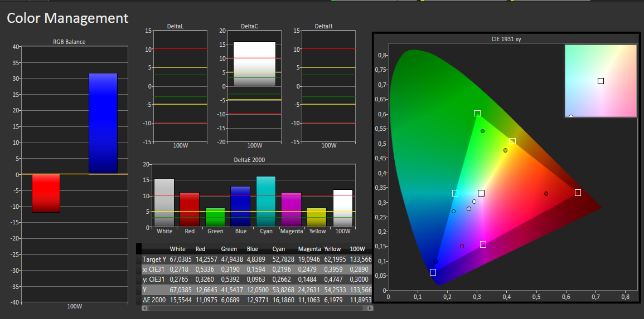This screenshot has height=319, width=644.
Task: Click the x: CIE31 row label
Action: pos(153,269)
